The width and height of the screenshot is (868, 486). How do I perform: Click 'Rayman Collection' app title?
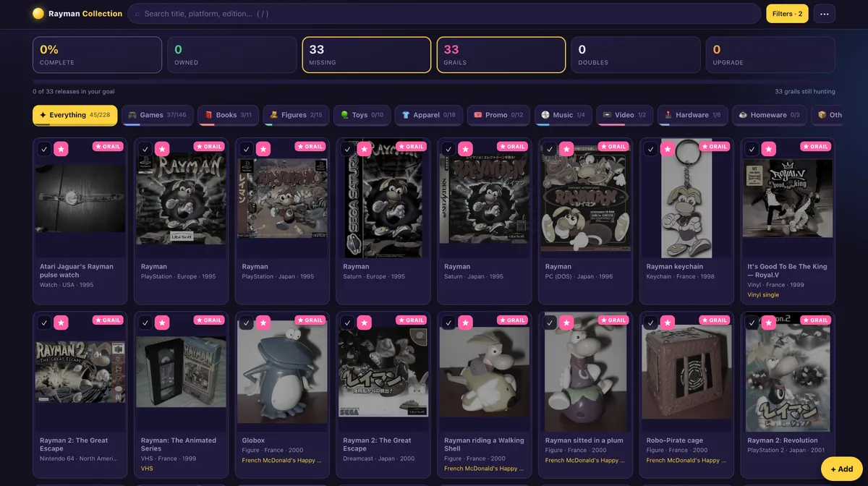[85, 14]
